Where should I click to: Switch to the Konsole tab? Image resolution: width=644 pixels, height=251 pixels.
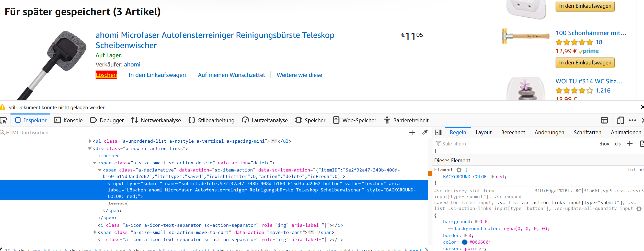coord(68,120)
